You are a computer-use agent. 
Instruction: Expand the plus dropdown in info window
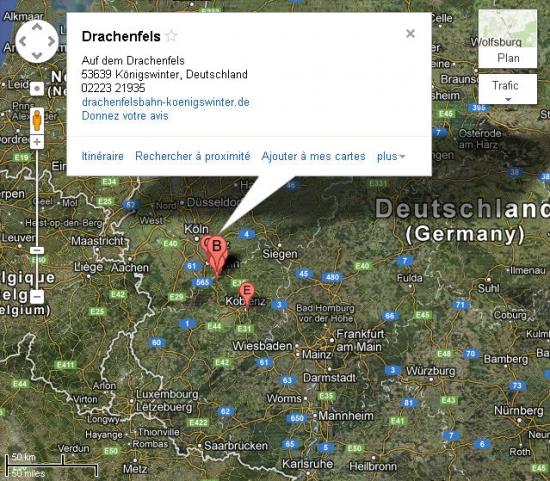pos(391,156)
